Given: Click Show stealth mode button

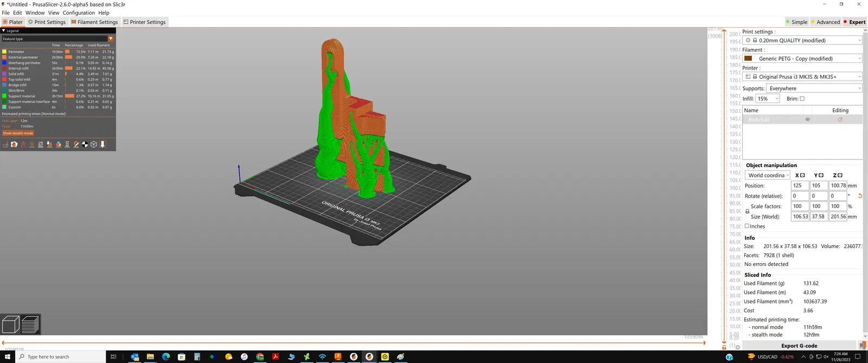Looking at the screenshot, I should 18,133.
